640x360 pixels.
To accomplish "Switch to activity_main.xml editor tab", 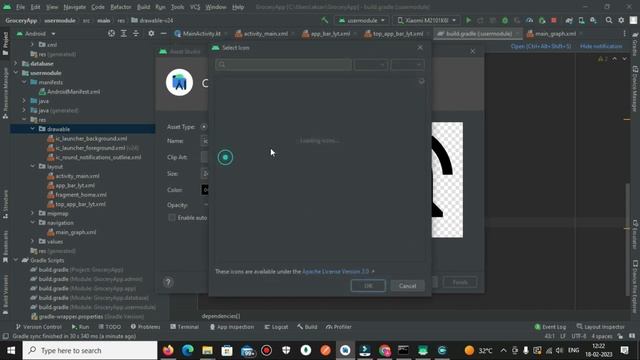I will click(x=264, y=33).
